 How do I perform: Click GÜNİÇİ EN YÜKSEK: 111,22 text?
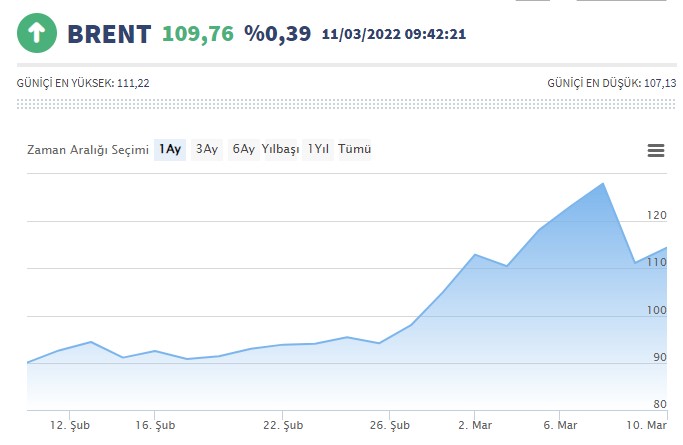pyautogui.click(x=83, y=83)
